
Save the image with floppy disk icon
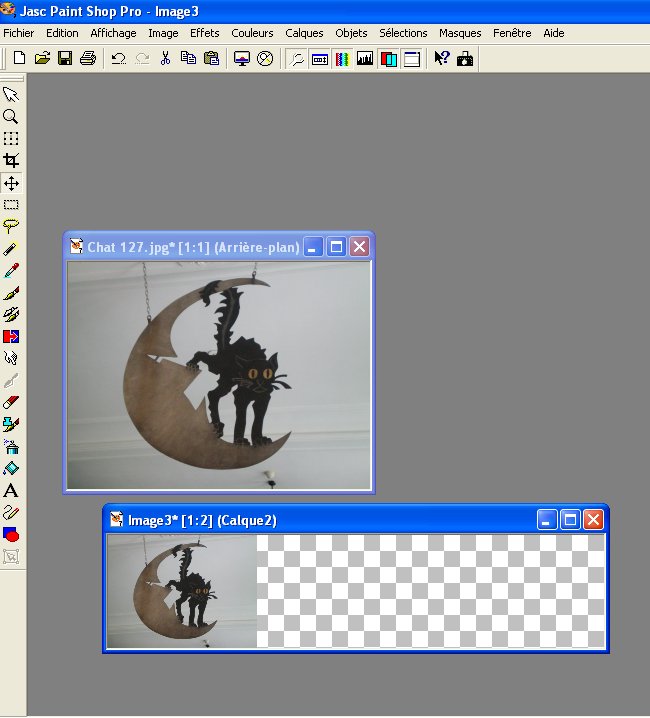click(65, 58)
